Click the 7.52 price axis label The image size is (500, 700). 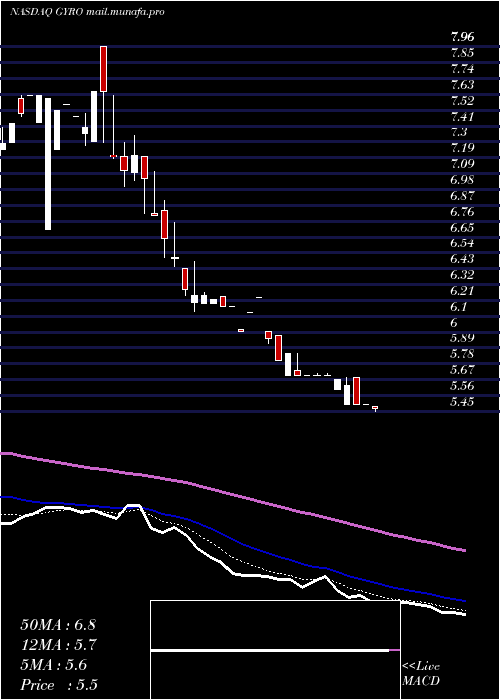(x=462, y=101)
